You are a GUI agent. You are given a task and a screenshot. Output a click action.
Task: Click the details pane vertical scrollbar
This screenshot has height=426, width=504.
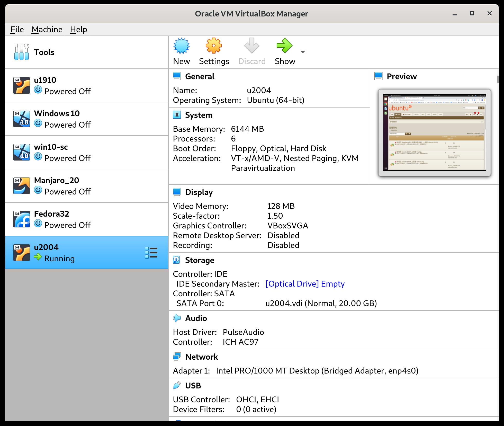point(498,79)
